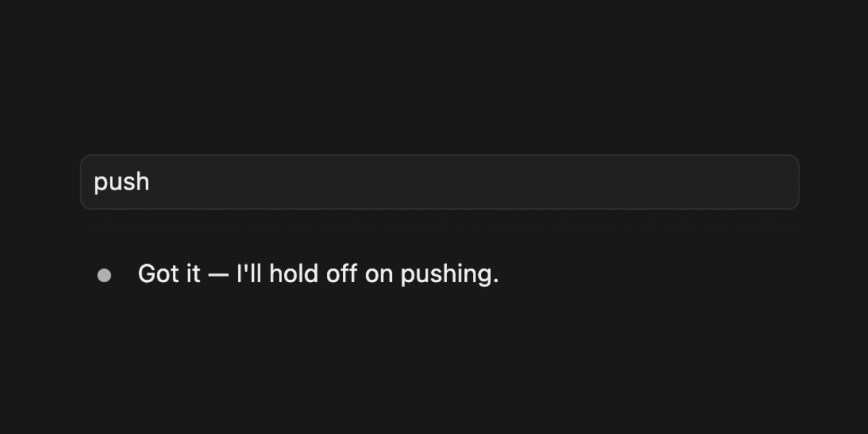Image resolution: width=868 pixels, height=434 pixels.
Task: Click the word "off" in the reply
Action: 341,274
